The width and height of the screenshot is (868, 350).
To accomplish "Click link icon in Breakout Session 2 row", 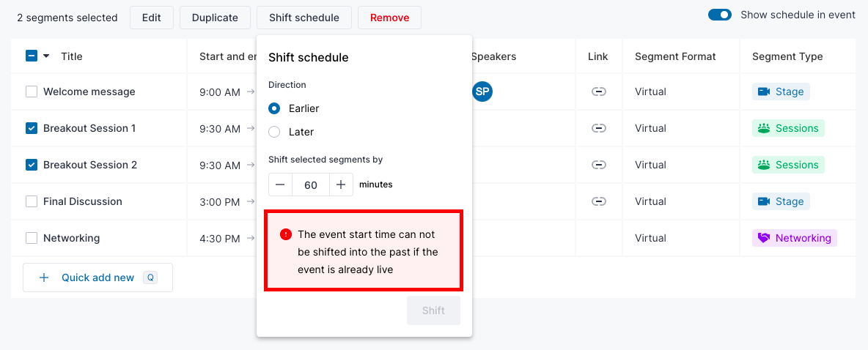I will point(598,165).
